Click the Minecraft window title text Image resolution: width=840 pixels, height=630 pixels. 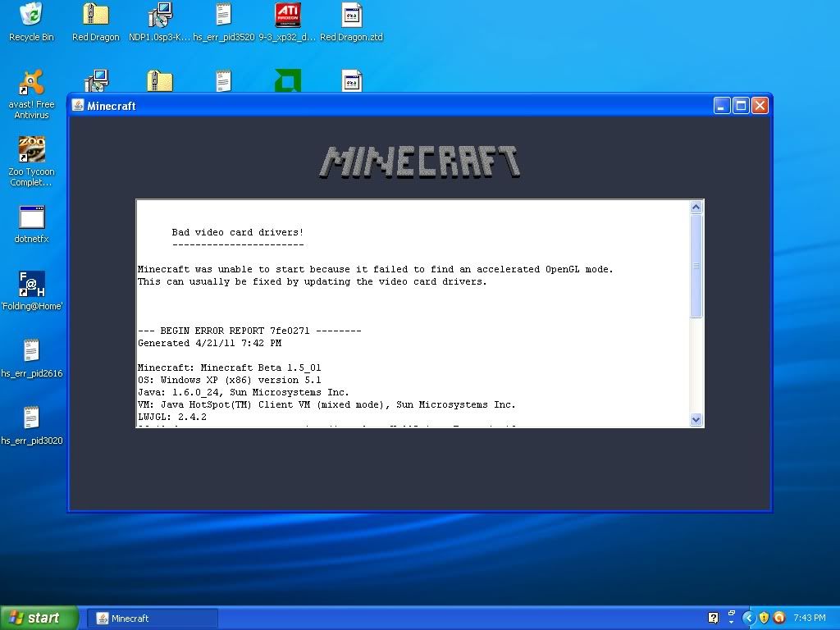[x=112, y=106]
